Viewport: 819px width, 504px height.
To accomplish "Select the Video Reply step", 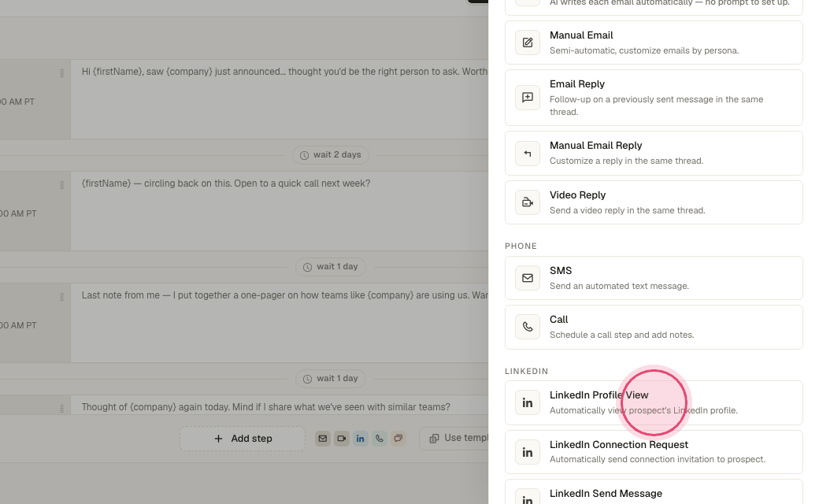I will tap(654, 202).
